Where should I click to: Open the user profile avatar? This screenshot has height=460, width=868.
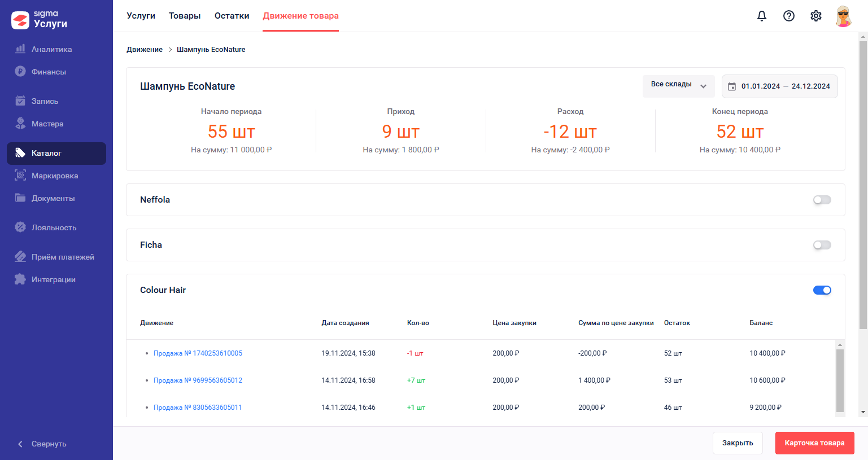coord(843,16)
